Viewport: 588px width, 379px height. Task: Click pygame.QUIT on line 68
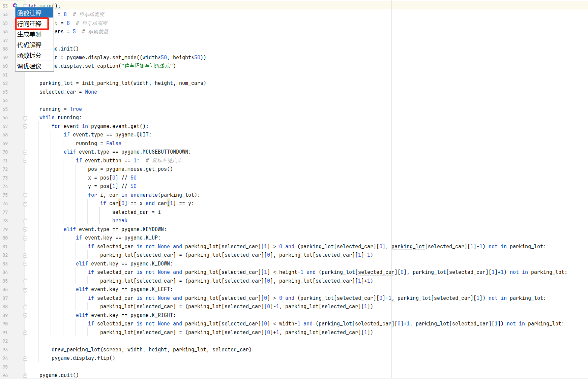coord(132,135)
